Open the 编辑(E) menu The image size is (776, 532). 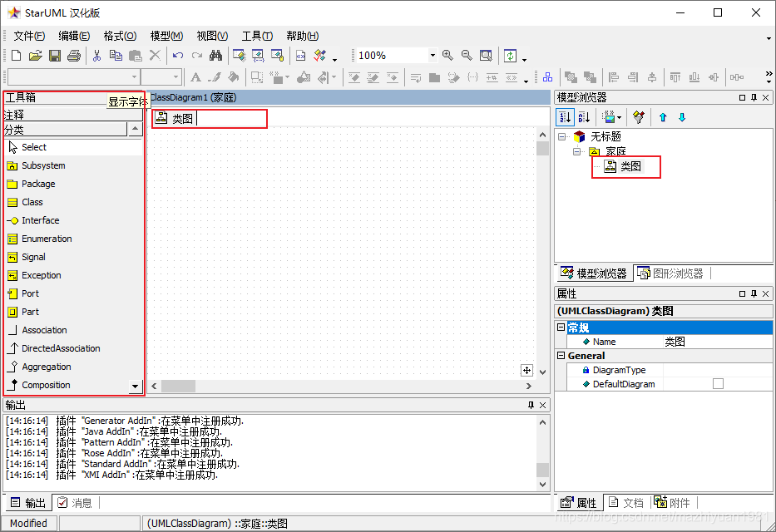tap(74, 36)
